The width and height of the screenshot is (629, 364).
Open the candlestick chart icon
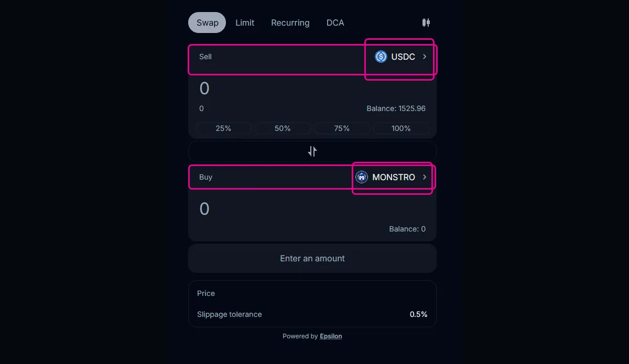[x=426, y=23]
